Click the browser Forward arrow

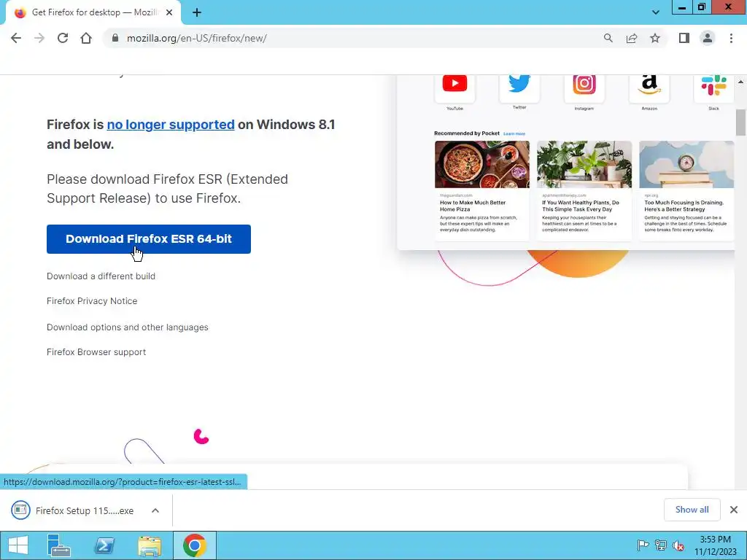pyautogui.click(x=39, y=38)
